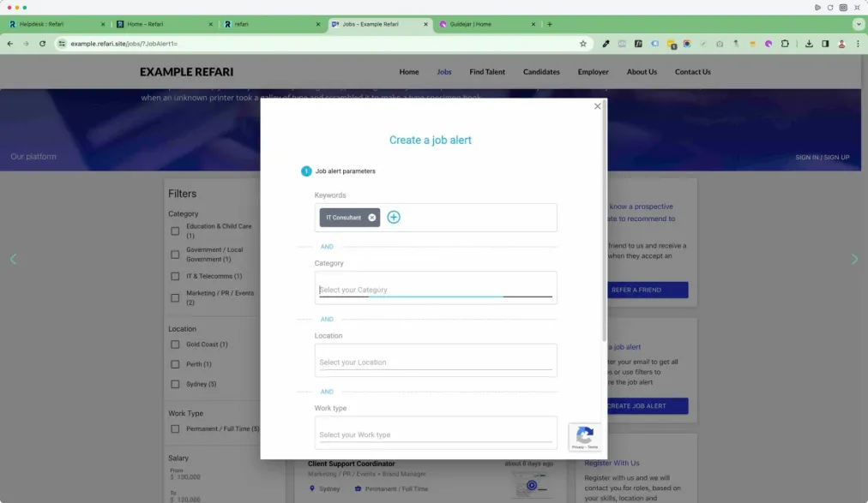Screen dimensions: 868x503
Task: Click the CREATE JOB ALERT button
Action: (x=648, y=405)
